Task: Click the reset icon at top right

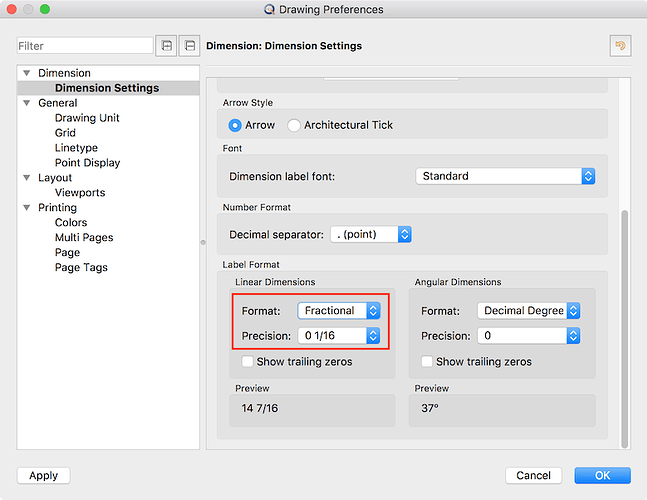Action: point(620,46)
